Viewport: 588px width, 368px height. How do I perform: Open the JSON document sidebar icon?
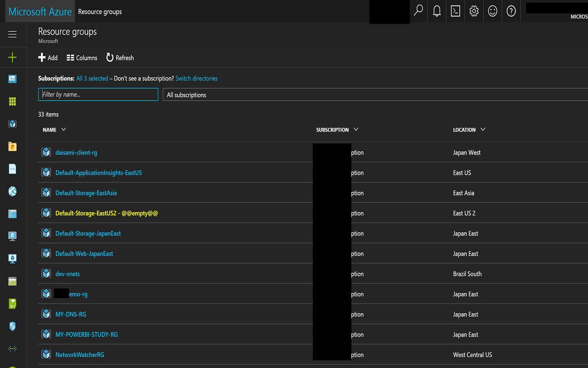12,169
